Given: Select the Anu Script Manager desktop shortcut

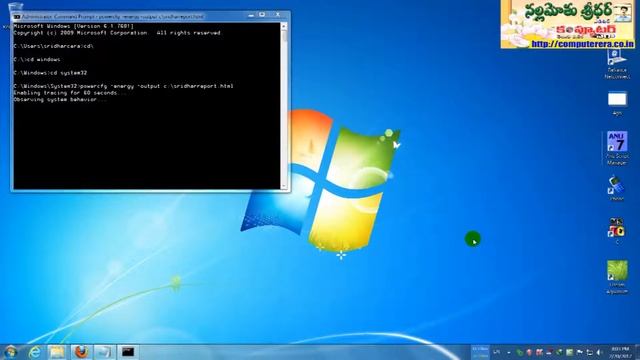Looking at the screenshot, I should click(x=617, y=148).
